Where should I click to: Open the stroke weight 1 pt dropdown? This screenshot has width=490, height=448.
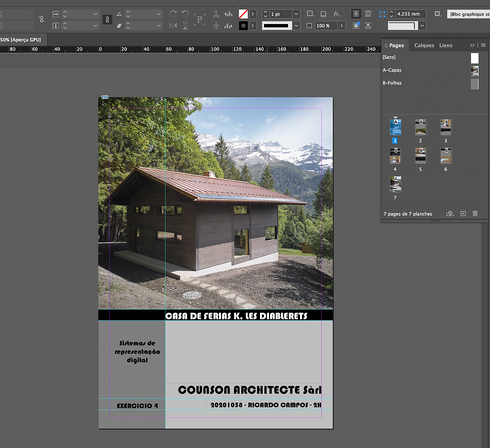pos(296,14)
